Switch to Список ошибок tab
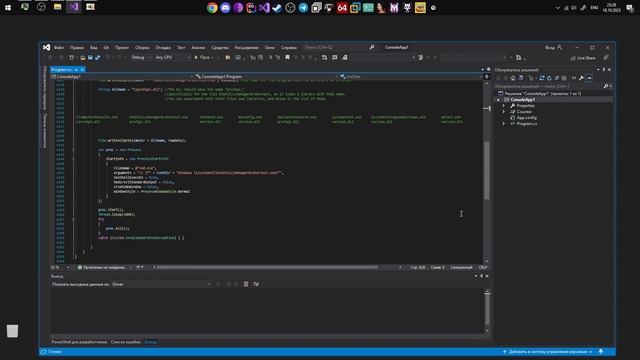The height and width of the screenshot is (360, 640). pyautogui.click(x=126, y=342)
